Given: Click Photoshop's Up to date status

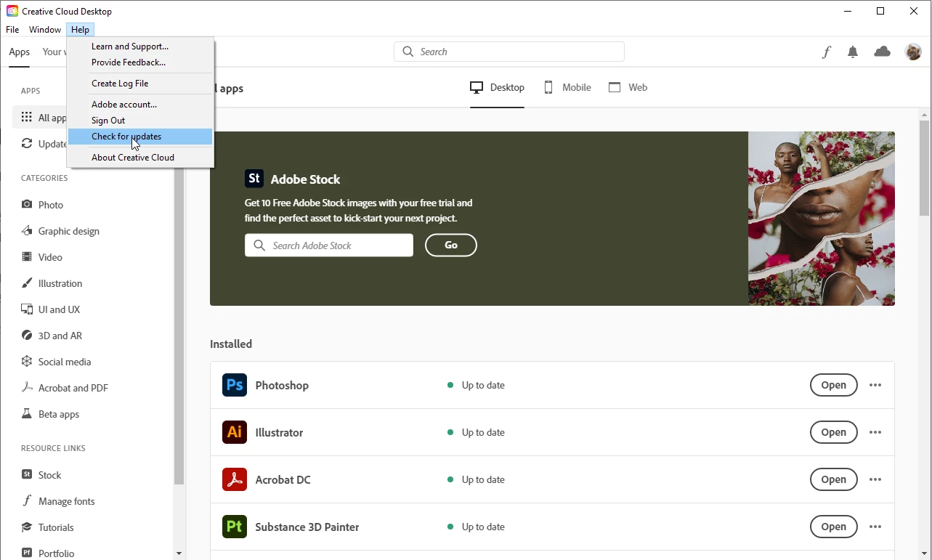Looking at the screenshot, I should tap(477, 385).
